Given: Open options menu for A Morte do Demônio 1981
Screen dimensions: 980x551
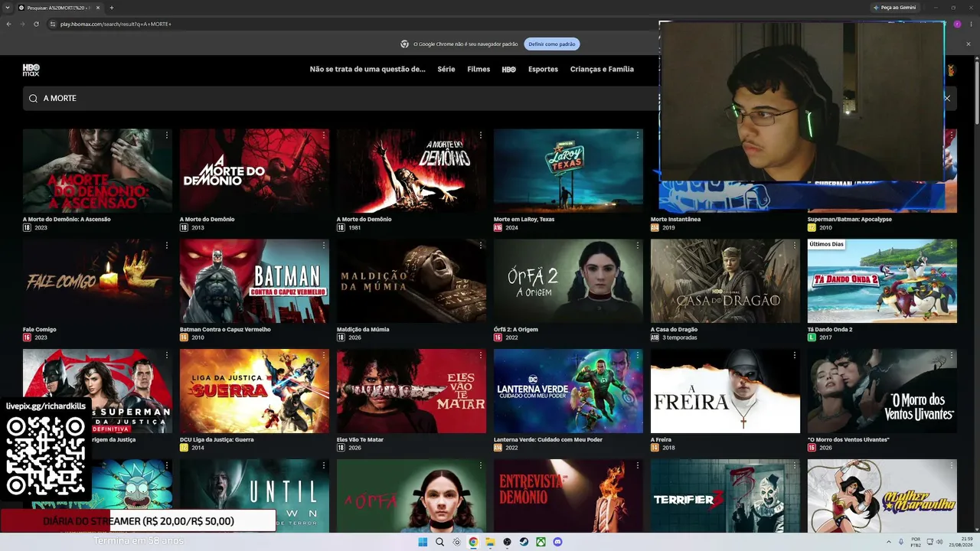Looking at the screenshot, I should tap(481, 135).
